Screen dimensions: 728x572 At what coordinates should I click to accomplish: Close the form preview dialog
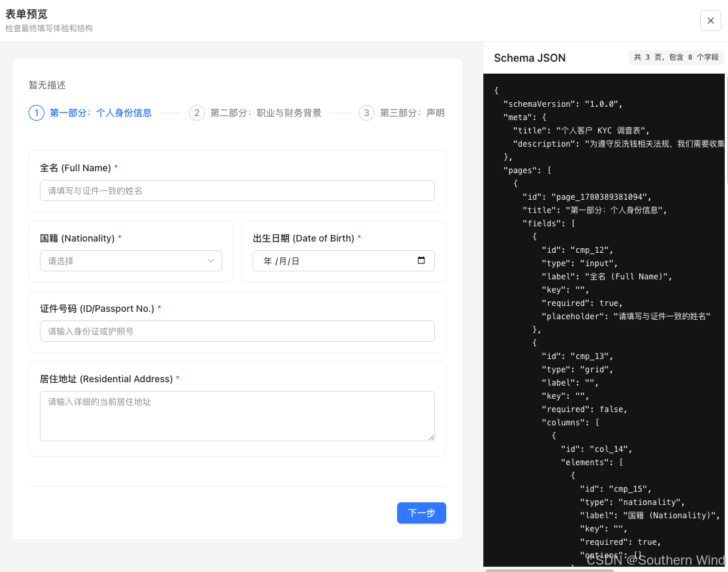710,21
